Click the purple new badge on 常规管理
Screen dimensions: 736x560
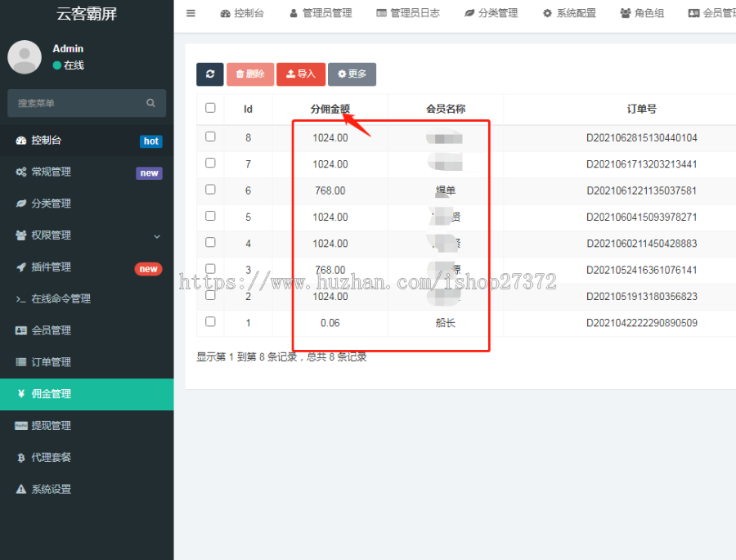click(x=150, y=173)
